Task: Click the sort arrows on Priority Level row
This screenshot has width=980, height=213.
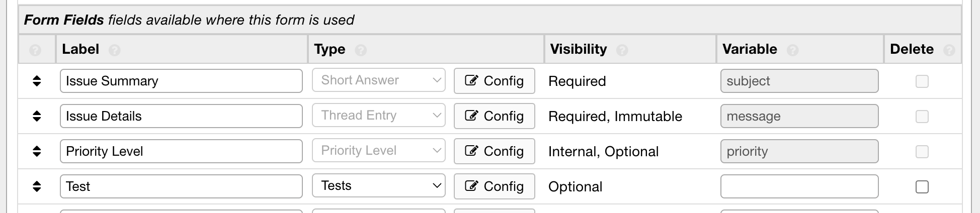Action: pyautogui.click(x=37, y=151)
